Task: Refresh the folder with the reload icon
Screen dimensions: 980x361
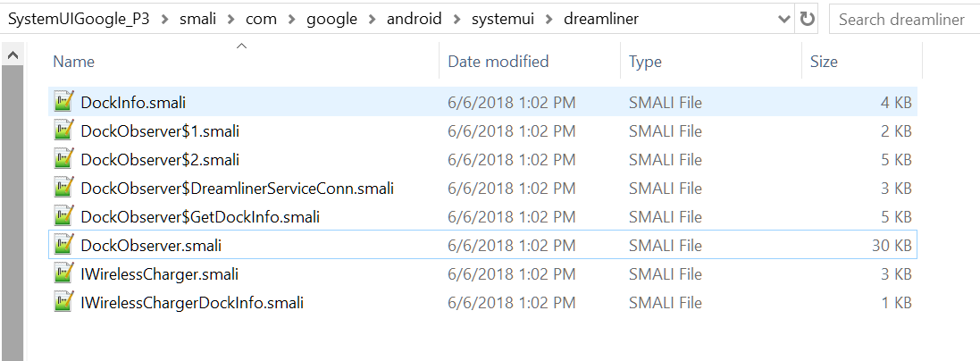Action: (x=808, y=20)
